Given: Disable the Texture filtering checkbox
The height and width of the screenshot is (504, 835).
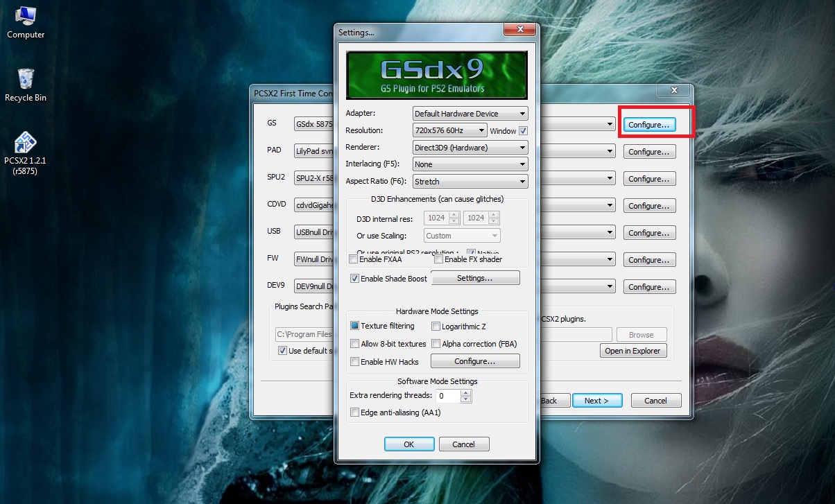Looking at the screenshot, I should click(x=355, y=326).
